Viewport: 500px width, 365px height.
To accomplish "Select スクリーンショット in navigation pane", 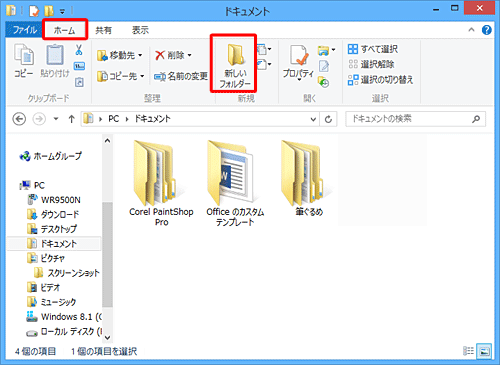I will (x=67, y=273).
